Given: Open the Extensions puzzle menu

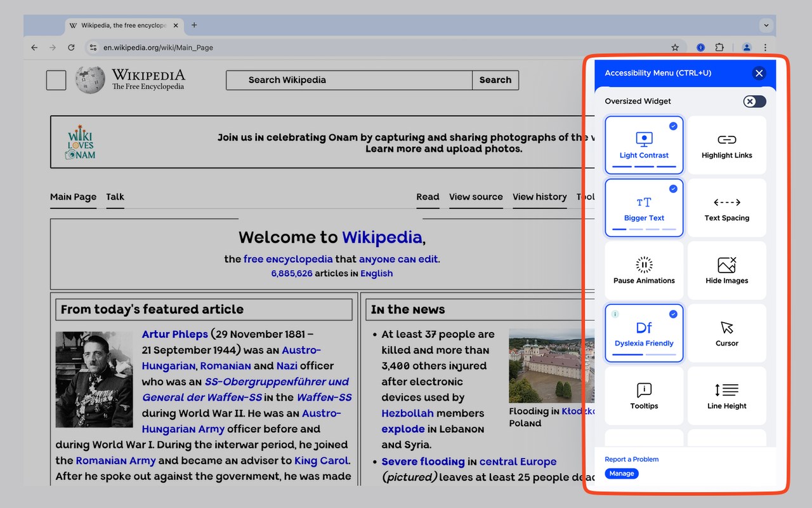Looking at the screenshot, I should pos(719,48).
